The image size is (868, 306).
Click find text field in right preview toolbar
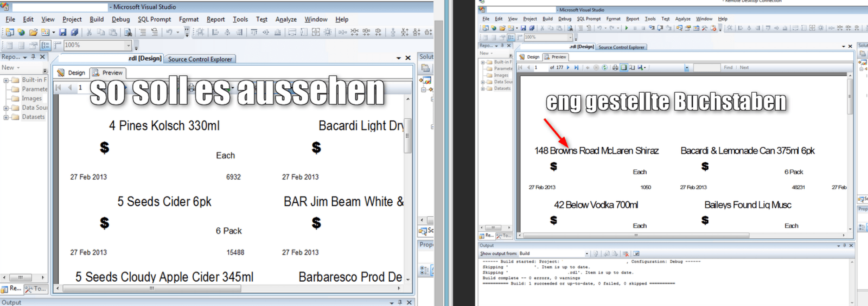click(x=707, y=68)
